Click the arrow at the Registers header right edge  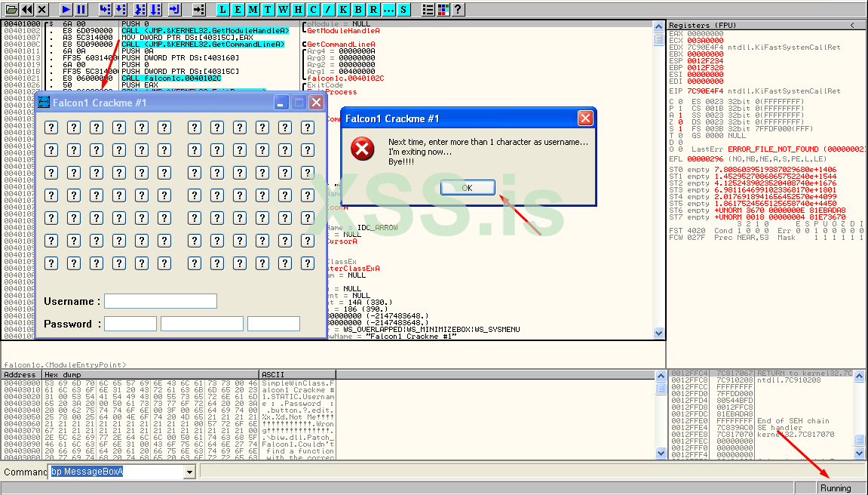(x=852, y=26)
